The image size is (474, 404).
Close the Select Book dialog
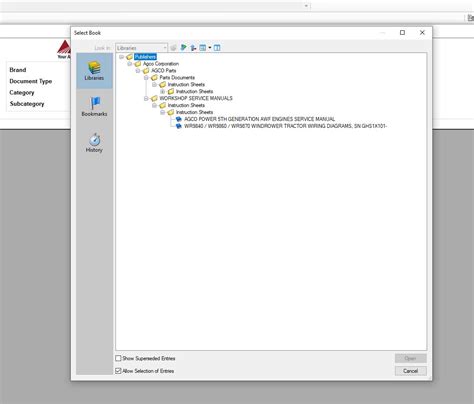422,32
